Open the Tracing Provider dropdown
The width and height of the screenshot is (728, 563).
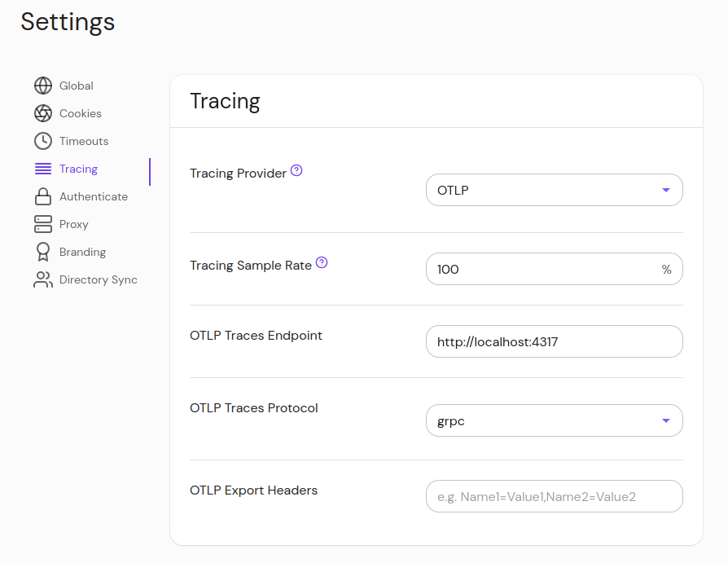click(554, 190)
